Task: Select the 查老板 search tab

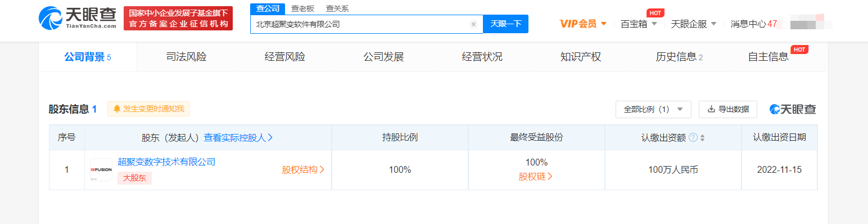Action: pyautogui.click(x=302, y=8)
